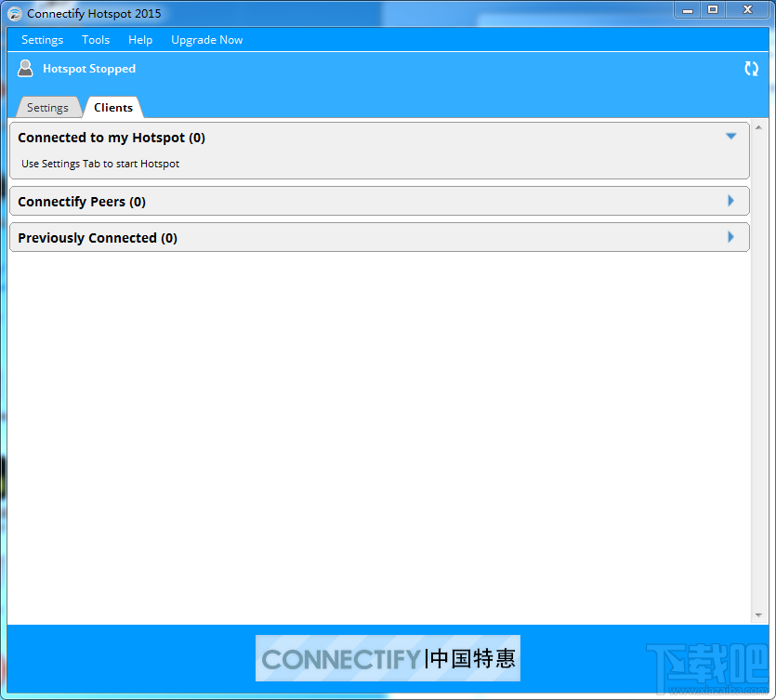Open the Tools menu
776x700 pixels.
(96, 40)
